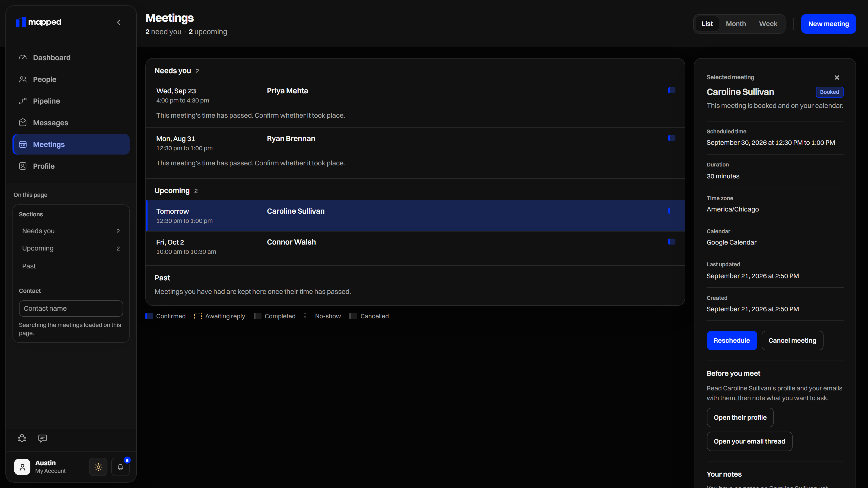
Task: Click the Completed legend swatch
Action: (257, 316)
